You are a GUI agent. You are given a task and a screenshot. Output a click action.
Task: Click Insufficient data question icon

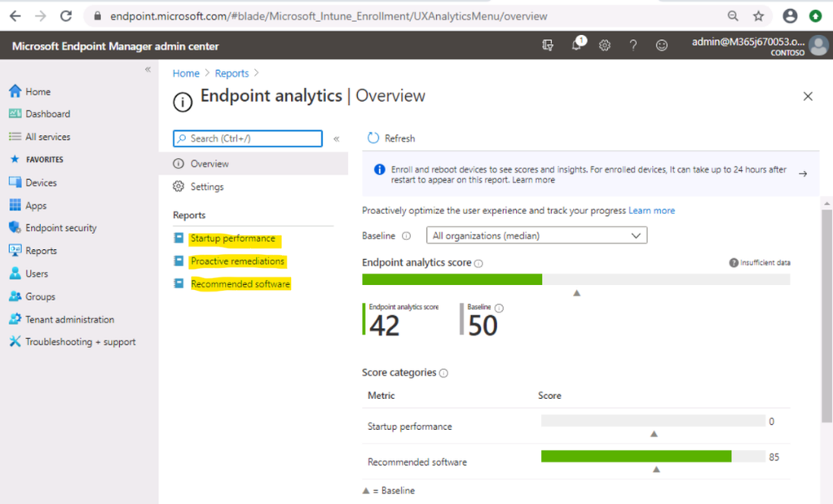[734, 262]
